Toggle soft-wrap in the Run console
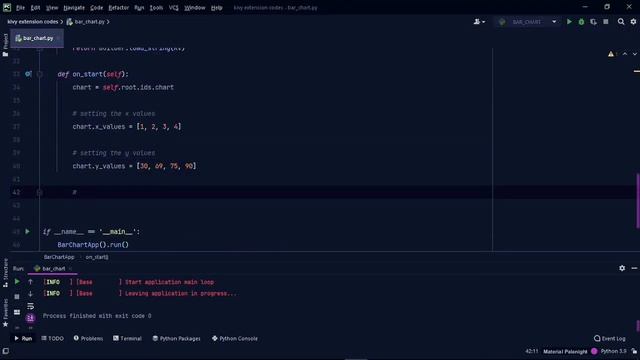640x360 pixels. tap(30, 306)
